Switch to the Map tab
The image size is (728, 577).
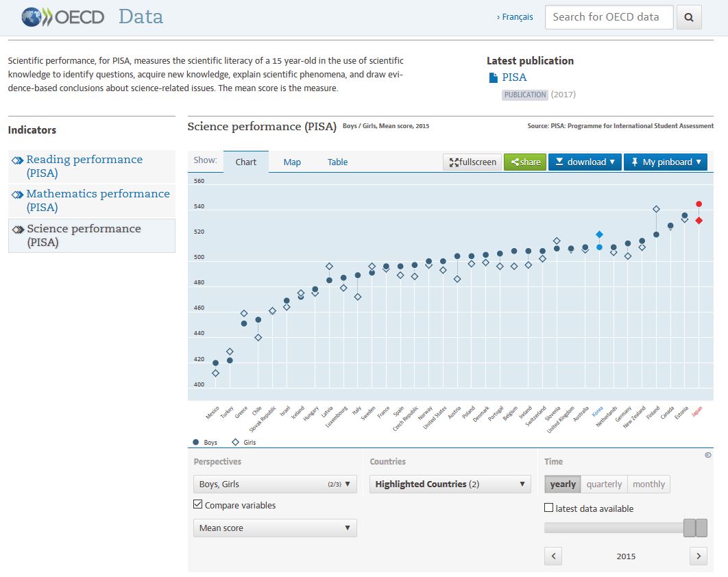(292, 162)
